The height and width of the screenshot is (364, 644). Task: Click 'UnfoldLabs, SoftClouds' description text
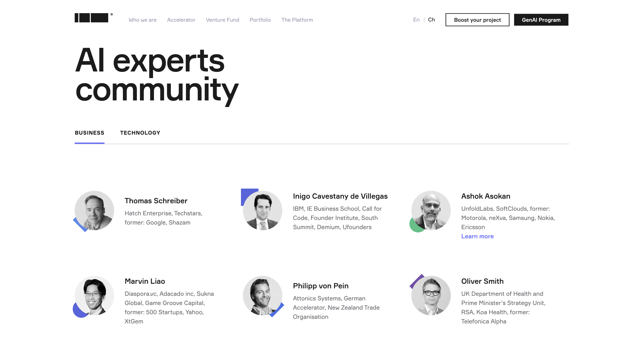[508, 218]
